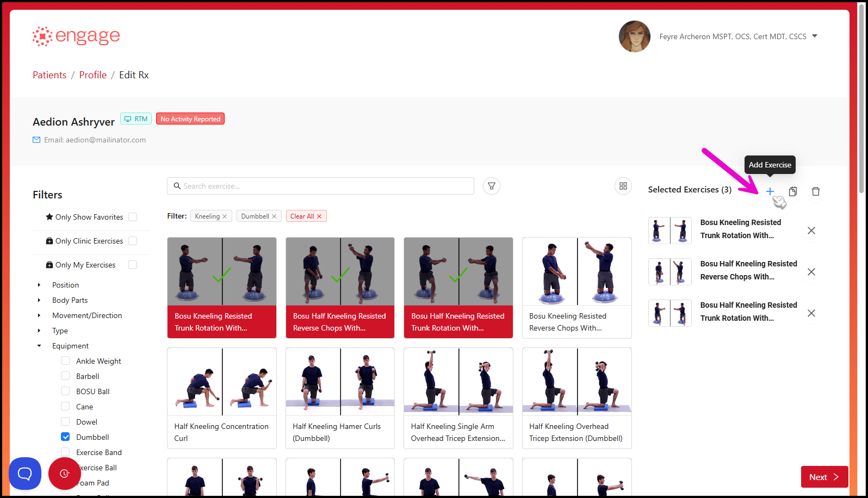The image size is (868, 498).
Task: Expand the Body Parts filter group
Action: (39, 300)
